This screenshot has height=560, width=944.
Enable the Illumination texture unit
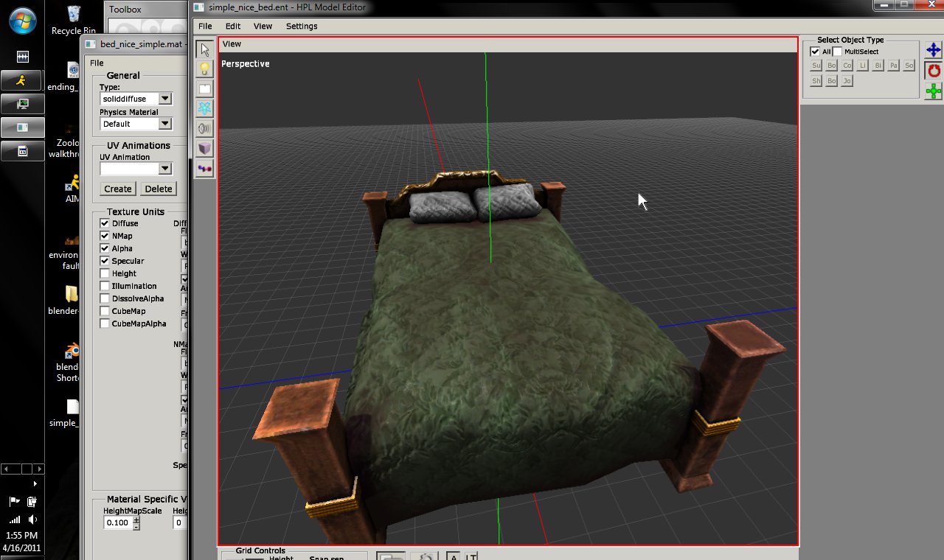(105, 286)
